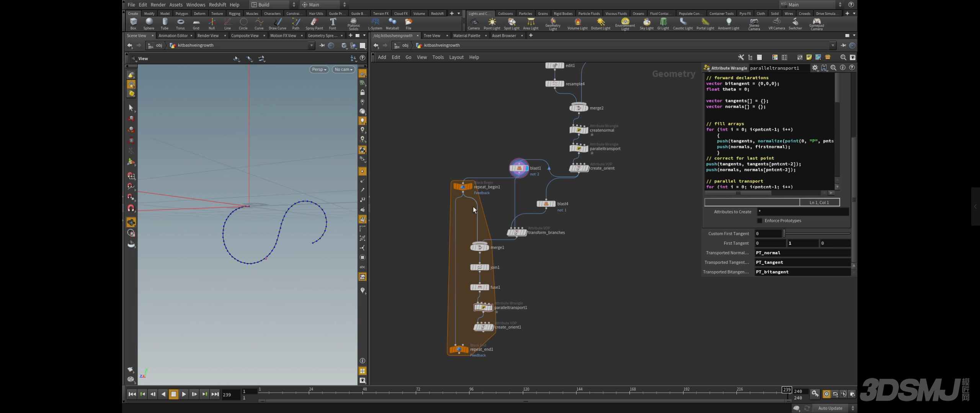Expand the viewport path dropdown arrow
This screenshot has height=413, width=980.
[x=312, y=46]
